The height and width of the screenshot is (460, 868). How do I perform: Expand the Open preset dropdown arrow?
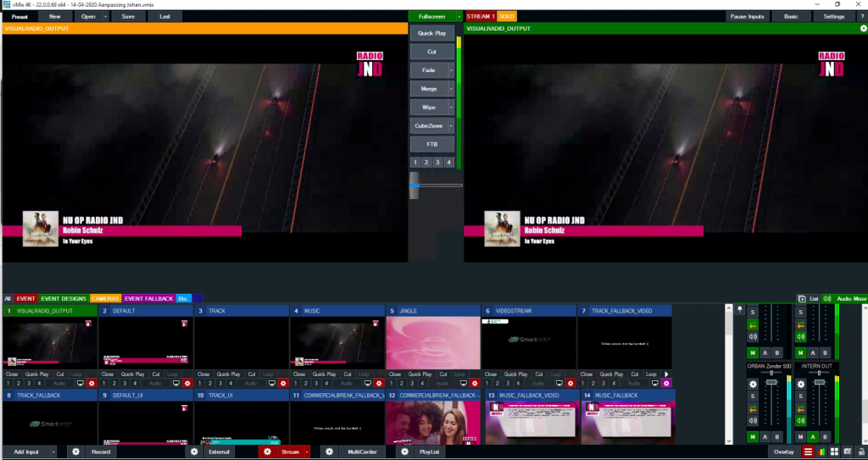click(x=106, y=17)
